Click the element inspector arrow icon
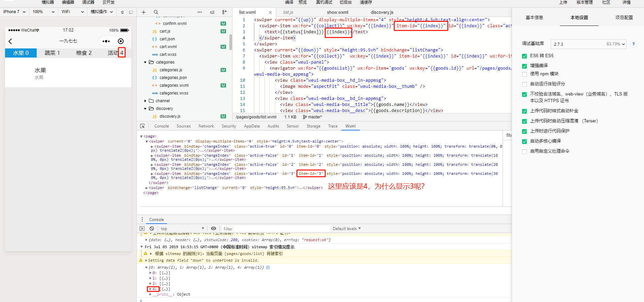 pyautogui.click(x=142, y=126)
